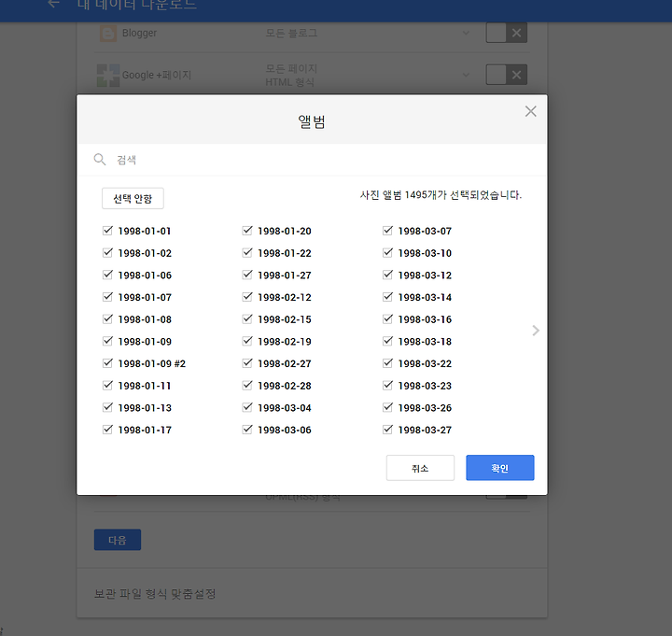Uncheck album 1998-02-27

[x=247, y=363]
